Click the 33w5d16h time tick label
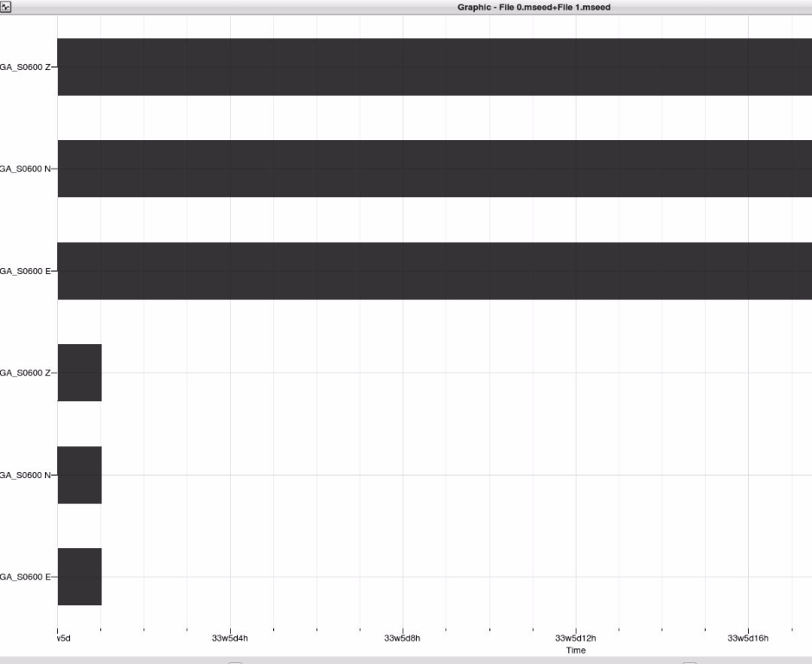 coord(748,639)
